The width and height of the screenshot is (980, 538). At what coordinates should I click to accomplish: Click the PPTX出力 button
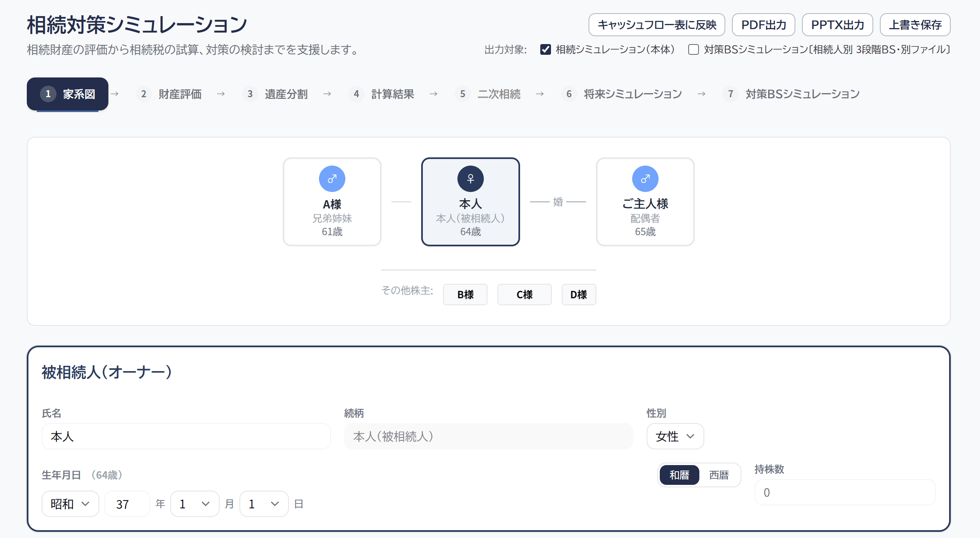point(837,25)
